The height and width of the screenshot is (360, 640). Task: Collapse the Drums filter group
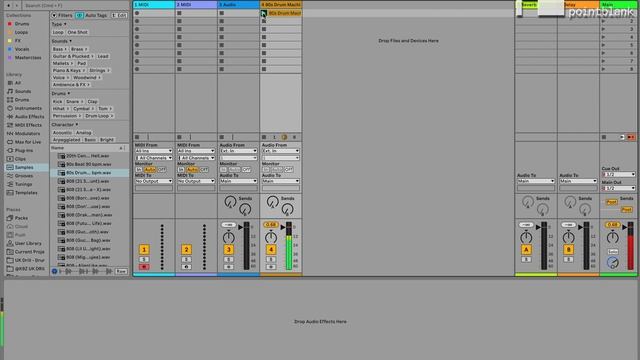[x=61, y=93]
